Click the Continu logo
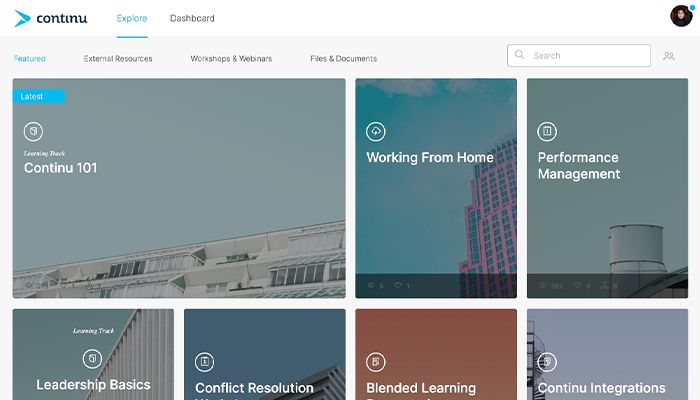Image resolution: width=700 pixels, height=400 pixels. 50,18
